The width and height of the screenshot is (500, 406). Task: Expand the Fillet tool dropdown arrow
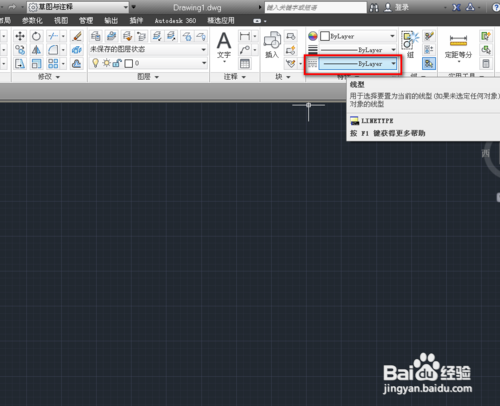pyautogui.click(x=63, y=50)
